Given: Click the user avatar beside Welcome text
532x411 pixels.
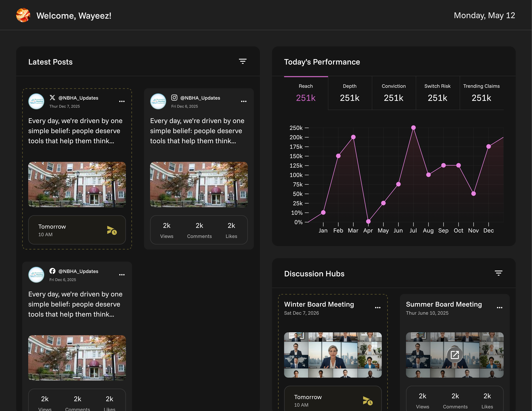Looking at the screenshot, I should point(23,15).
